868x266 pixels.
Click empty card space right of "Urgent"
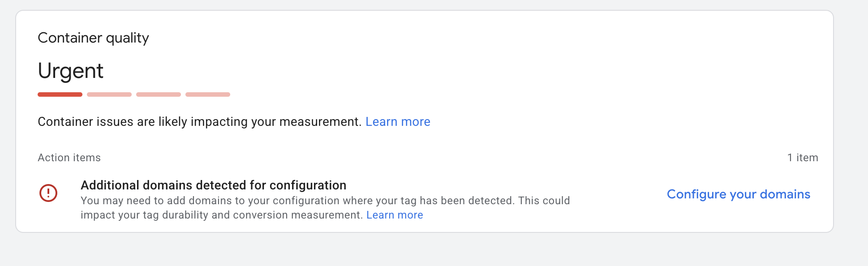point(448,71)
